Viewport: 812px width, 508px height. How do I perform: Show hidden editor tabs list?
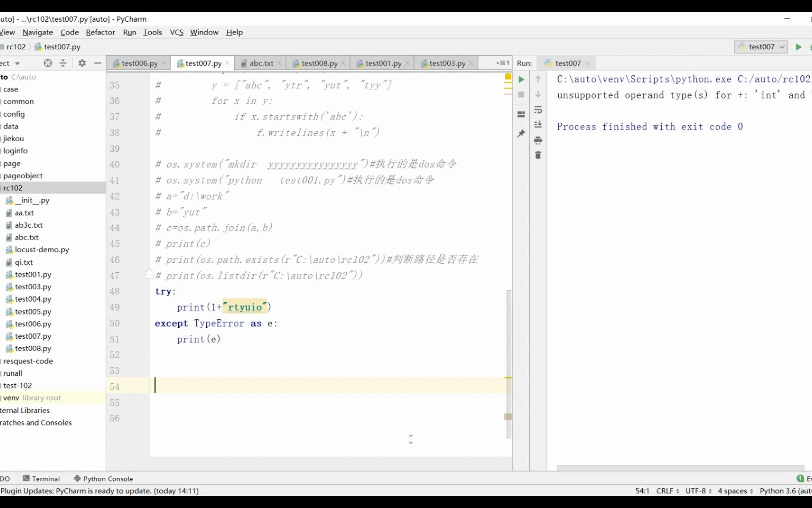point(502,63)
